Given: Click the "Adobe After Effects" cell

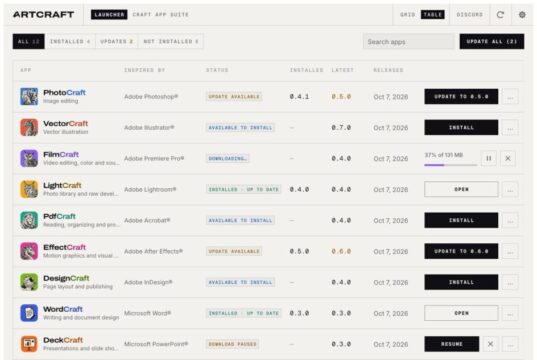Looking at the screenshot, I should (153, 251).
